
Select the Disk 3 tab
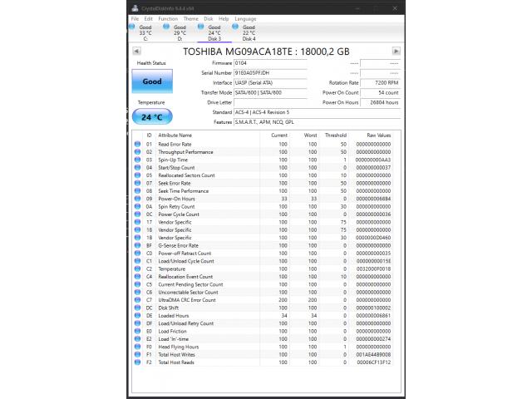(x=214, y=33)
